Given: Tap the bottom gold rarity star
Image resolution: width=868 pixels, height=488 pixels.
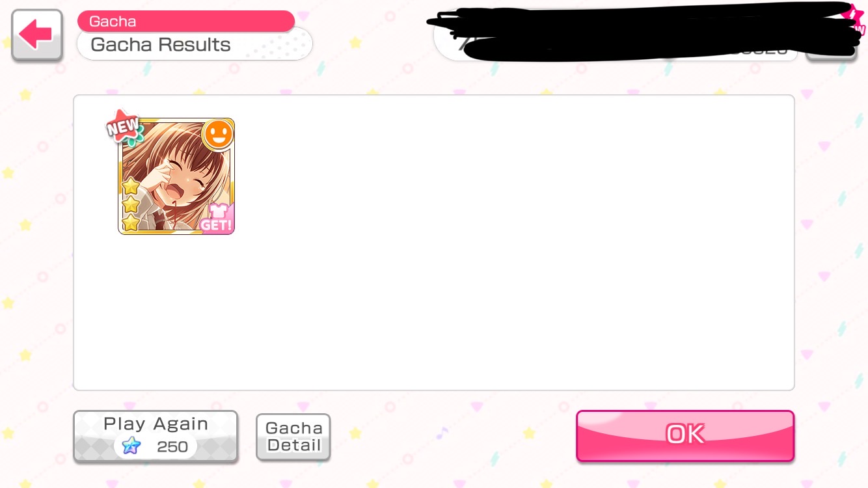Looking at the screenshot, I should pyautogui.click(x=131, y=223).
